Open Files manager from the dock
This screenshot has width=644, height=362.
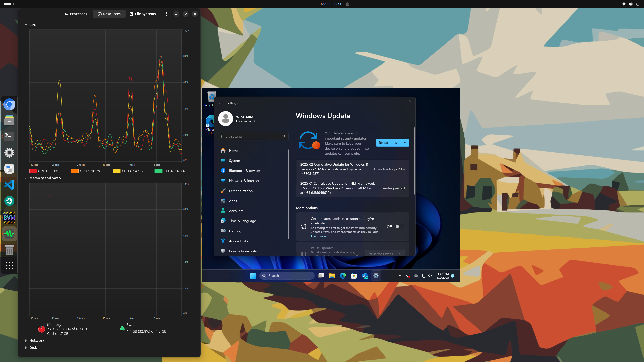[9, 120]
